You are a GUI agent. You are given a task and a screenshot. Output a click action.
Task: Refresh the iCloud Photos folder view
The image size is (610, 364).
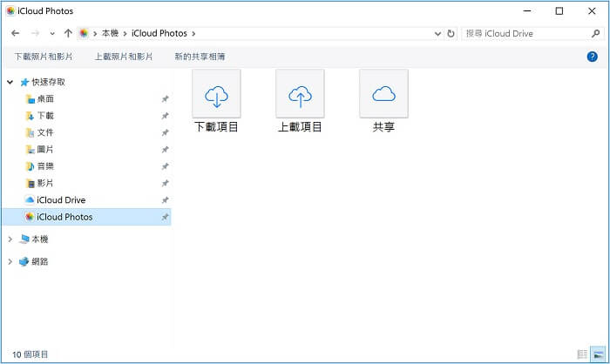tap(451, 34)
